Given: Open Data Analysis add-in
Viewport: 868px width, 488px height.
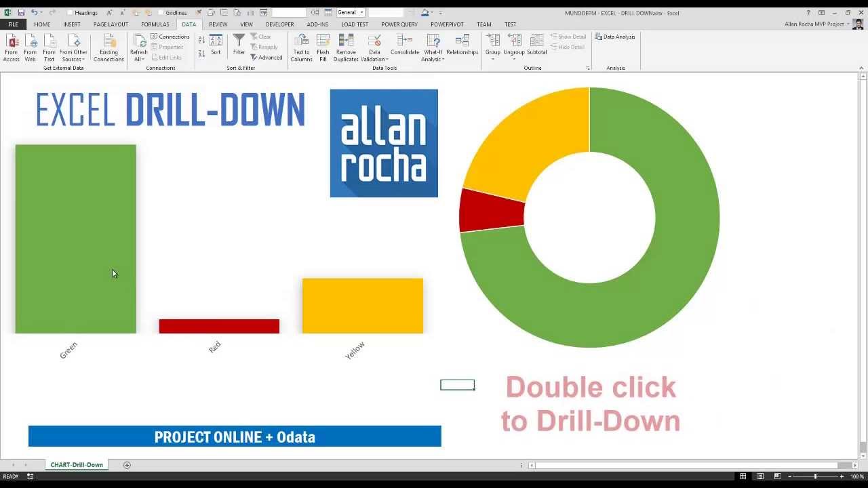Looking at the screenshot, I should [x=615, y=37].
